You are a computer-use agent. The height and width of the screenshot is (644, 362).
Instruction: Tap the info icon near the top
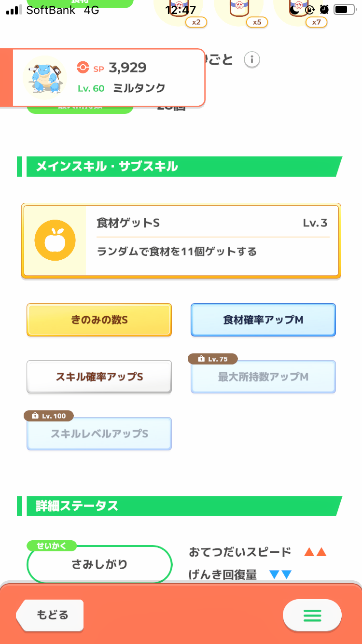pos(252,60)
